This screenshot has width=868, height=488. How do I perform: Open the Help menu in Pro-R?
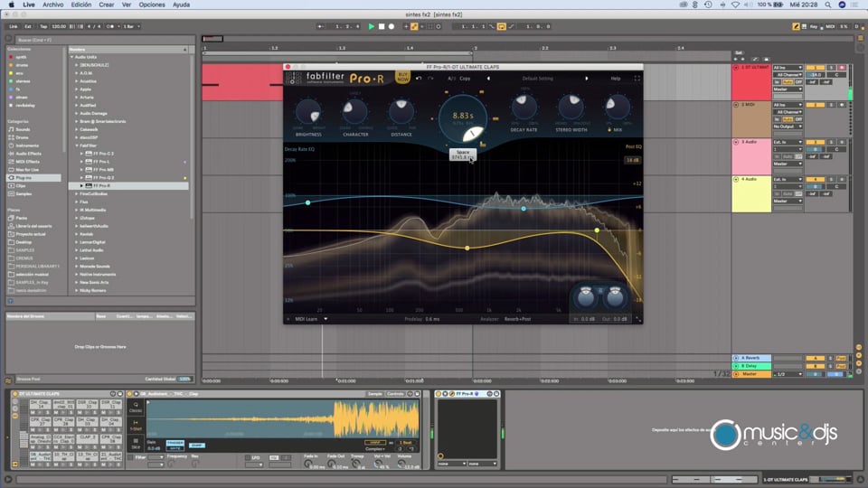click(x=616, y=79)
